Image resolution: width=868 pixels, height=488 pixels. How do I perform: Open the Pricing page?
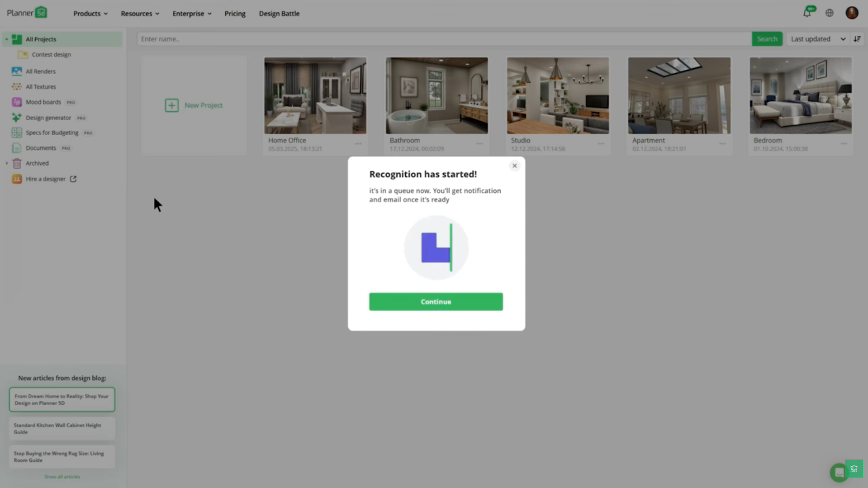tap(235, 14)
